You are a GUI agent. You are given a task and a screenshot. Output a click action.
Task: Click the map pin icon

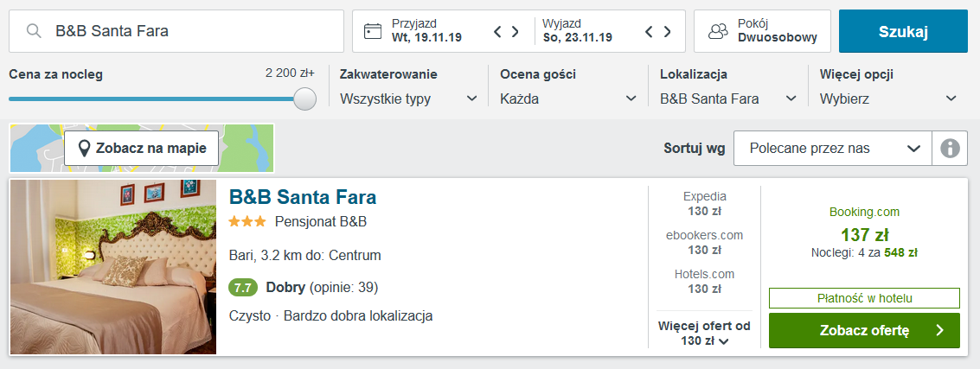click(84, 149)
